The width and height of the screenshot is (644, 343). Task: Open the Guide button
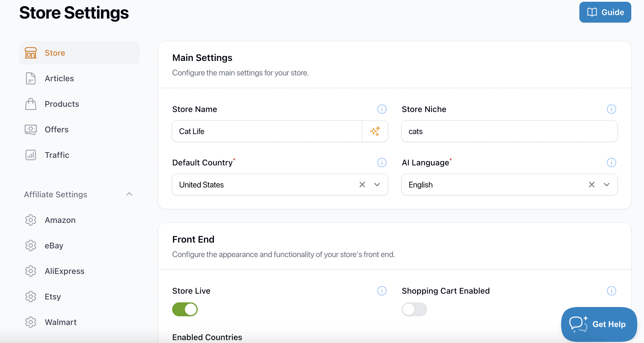click(605, 12)
